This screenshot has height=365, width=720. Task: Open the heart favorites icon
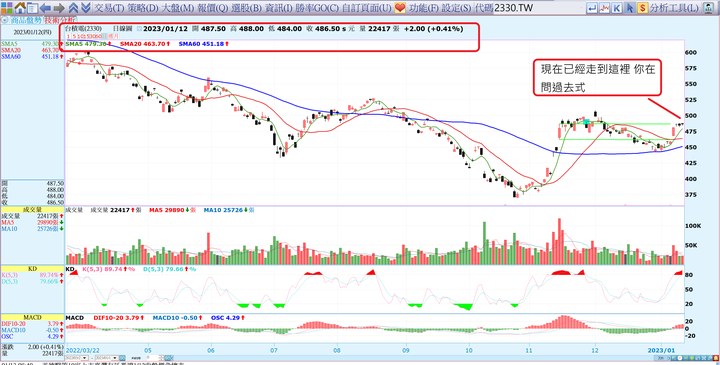tap(400, 8)
